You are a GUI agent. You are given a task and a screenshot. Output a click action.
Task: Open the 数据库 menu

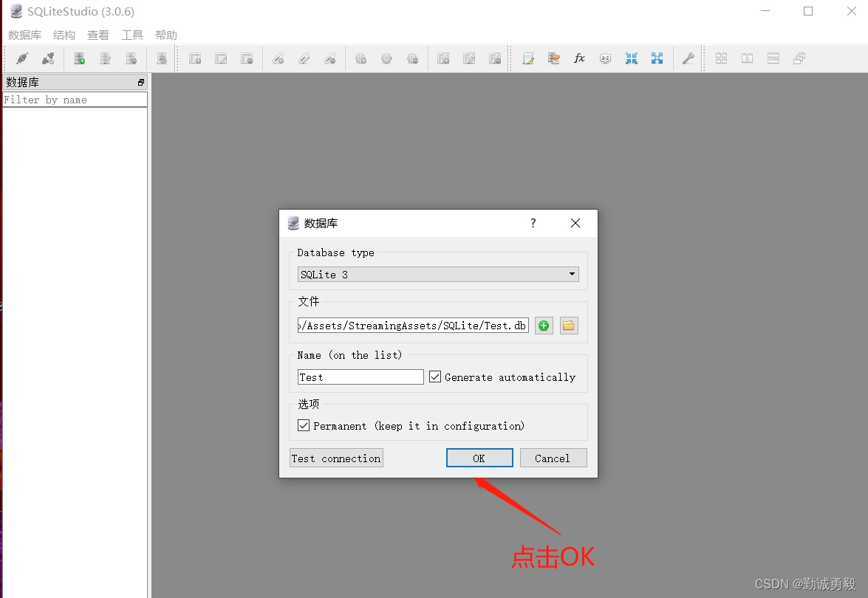[x=24, y=35]
